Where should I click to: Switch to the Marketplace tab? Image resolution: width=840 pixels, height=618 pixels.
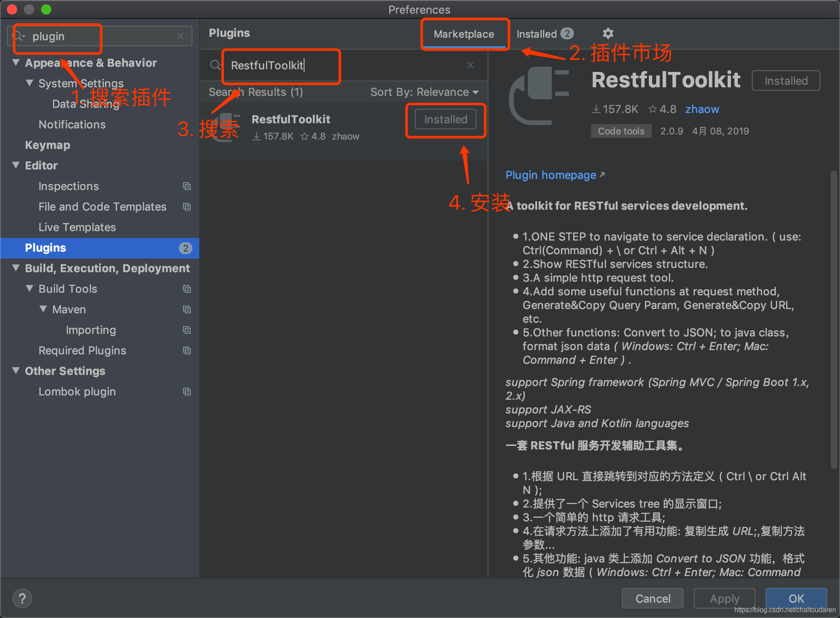(464, 34)
